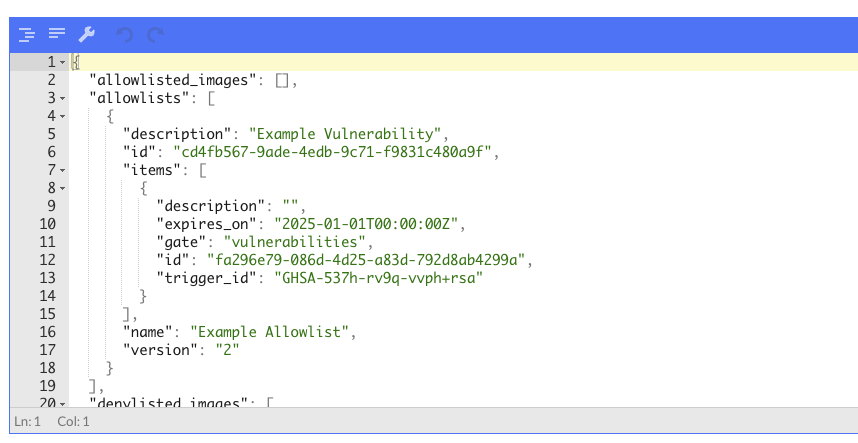Click line number 10 in the gutter

[47, 223]
